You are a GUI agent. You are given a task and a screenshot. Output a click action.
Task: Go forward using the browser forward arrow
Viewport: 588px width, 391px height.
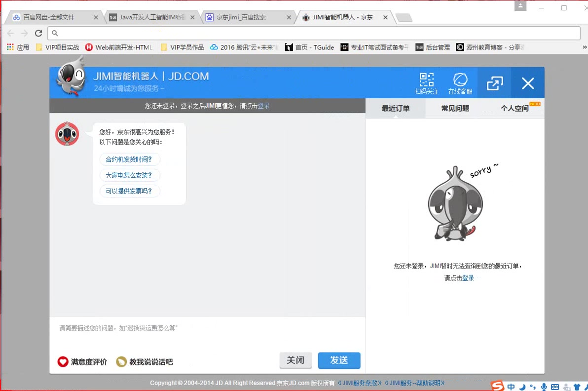pyautogui.click(x=24, y=33)
